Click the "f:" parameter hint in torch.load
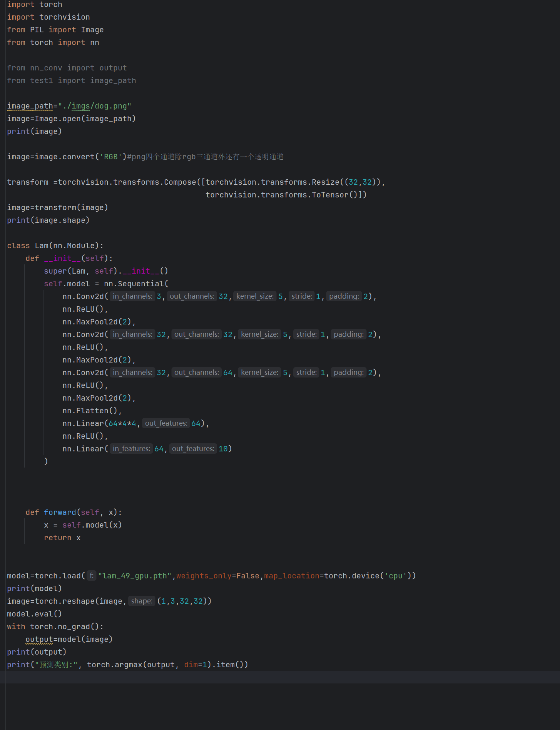Screen dimensions: 560x730 (x=91, y=576)
